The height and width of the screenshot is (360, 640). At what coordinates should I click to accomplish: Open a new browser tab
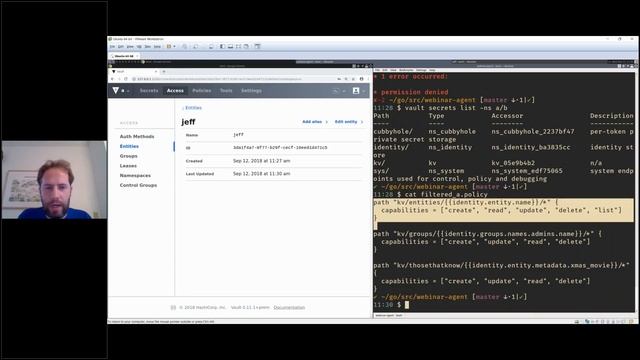click(x=164, y=71)
